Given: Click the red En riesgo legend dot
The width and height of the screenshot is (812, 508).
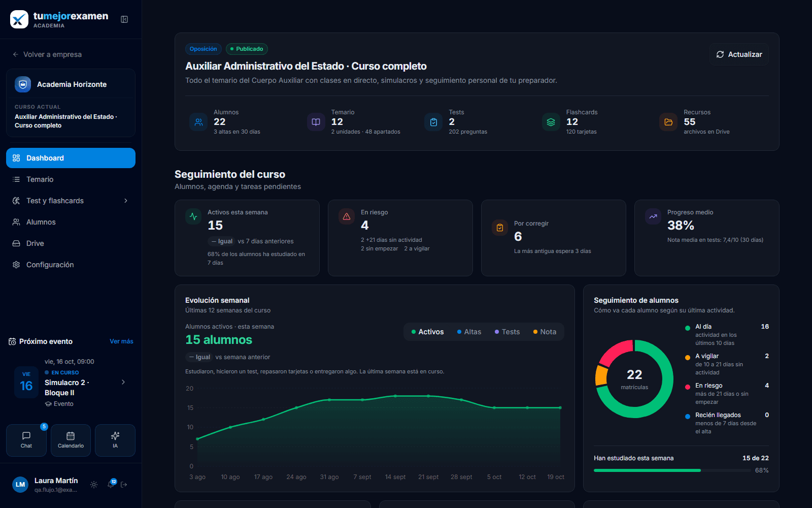Looking at the screenshot, I should pos(688,387).
